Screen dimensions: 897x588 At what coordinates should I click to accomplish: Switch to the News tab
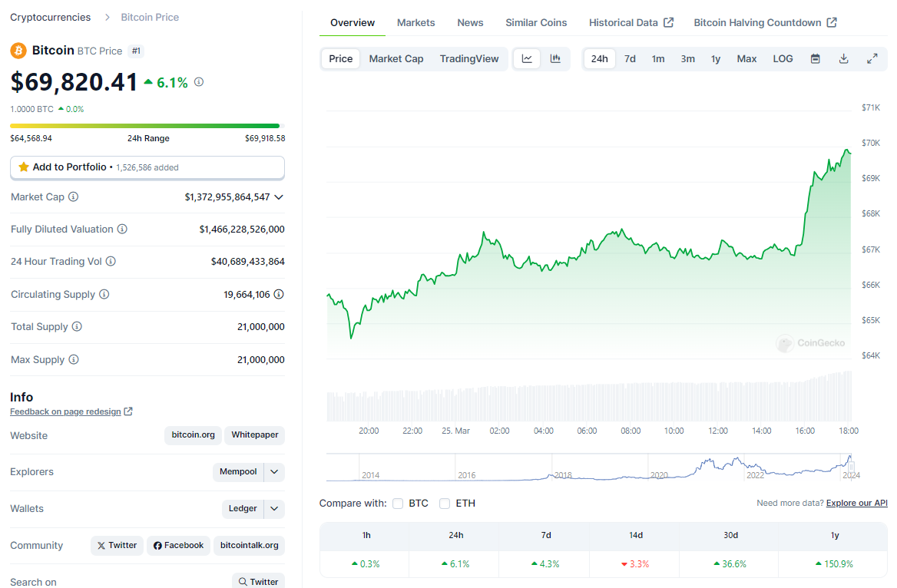tap(470, 23)
